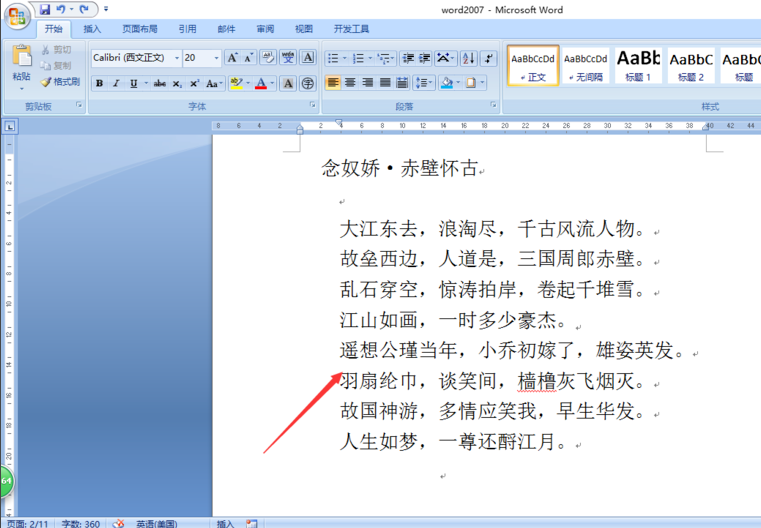Viewport: 761px width, 528px height.
Task: Apply the 标题 2 style
Action: click(x=691, y=66)
